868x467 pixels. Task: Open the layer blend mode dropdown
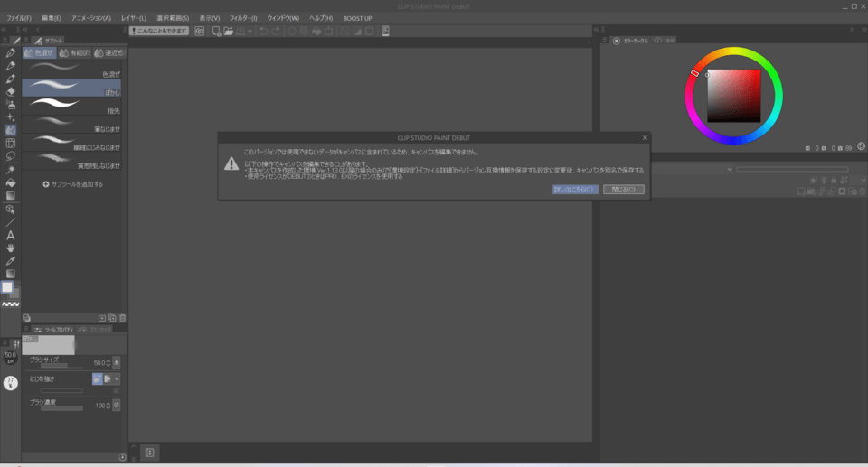[x=730, y=169]
